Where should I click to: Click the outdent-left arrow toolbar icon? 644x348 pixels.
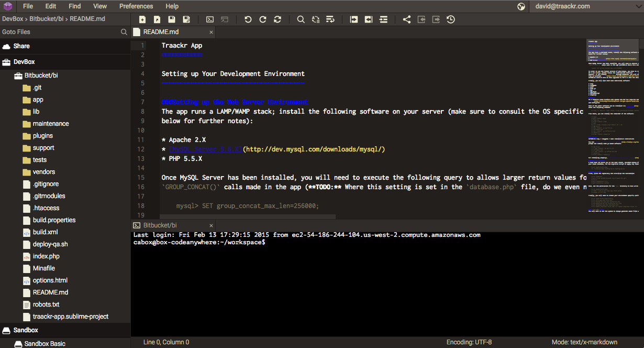click(x=369, y=19)
